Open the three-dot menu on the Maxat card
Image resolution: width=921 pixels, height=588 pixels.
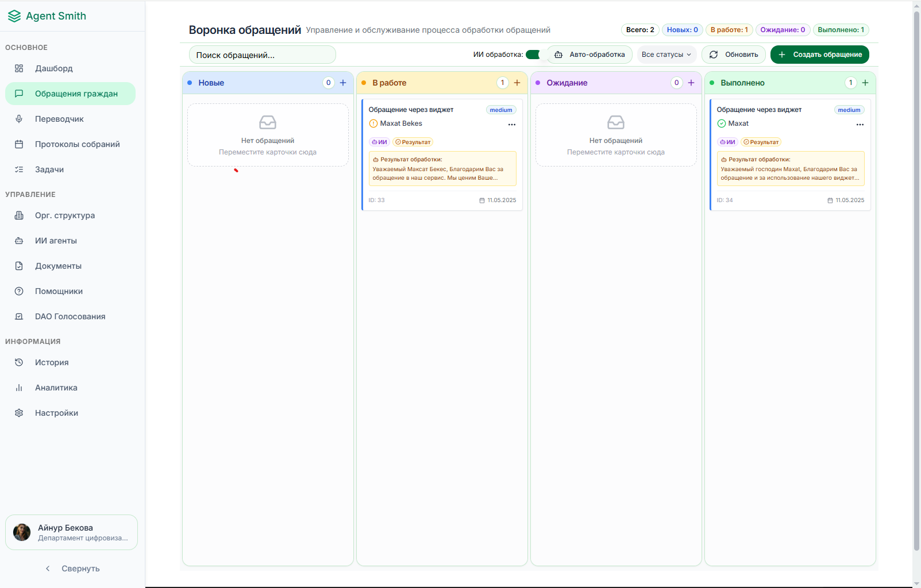point(860,124)
